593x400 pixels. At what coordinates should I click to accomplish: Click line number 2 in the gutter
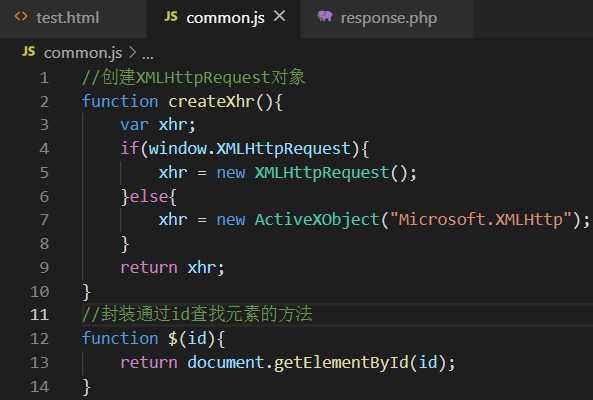44,102
